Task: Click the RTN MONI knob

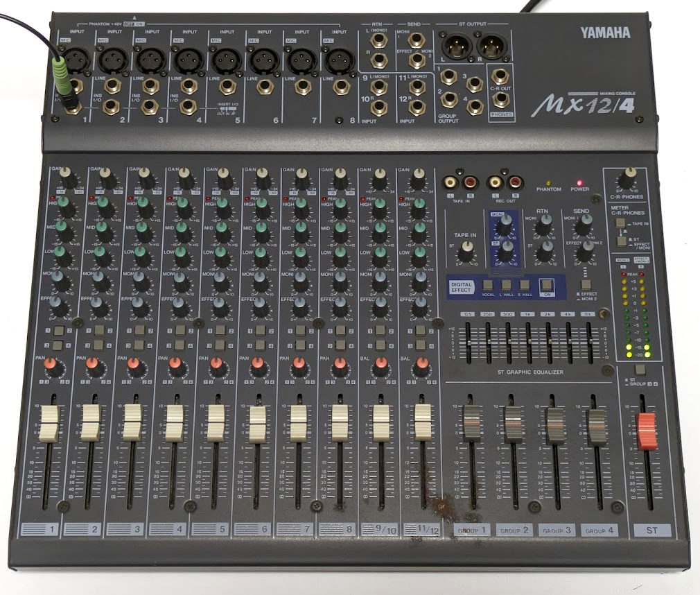Action: 544,225
